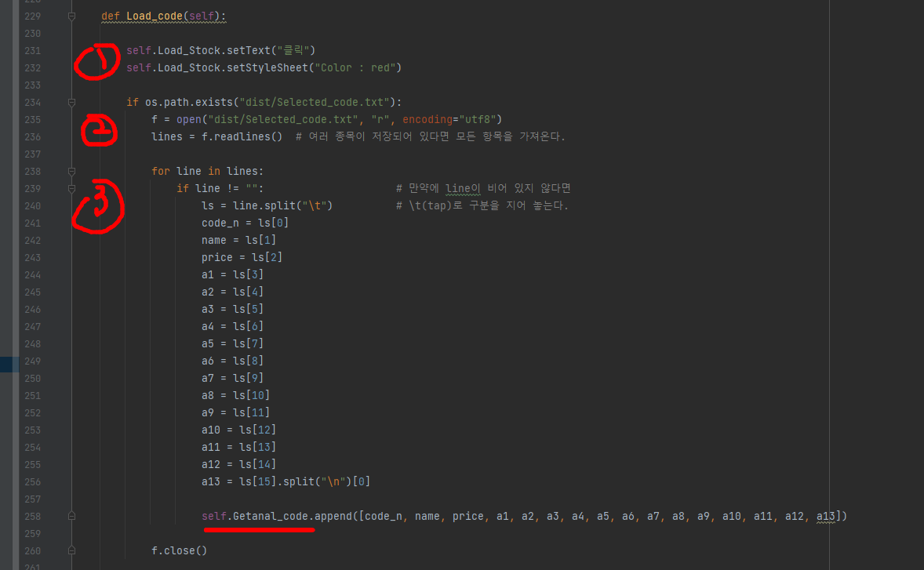This screenshot has width=924, height=570.
Task: Click a4 = ls[6] assignment
Action: coord(232,326)
